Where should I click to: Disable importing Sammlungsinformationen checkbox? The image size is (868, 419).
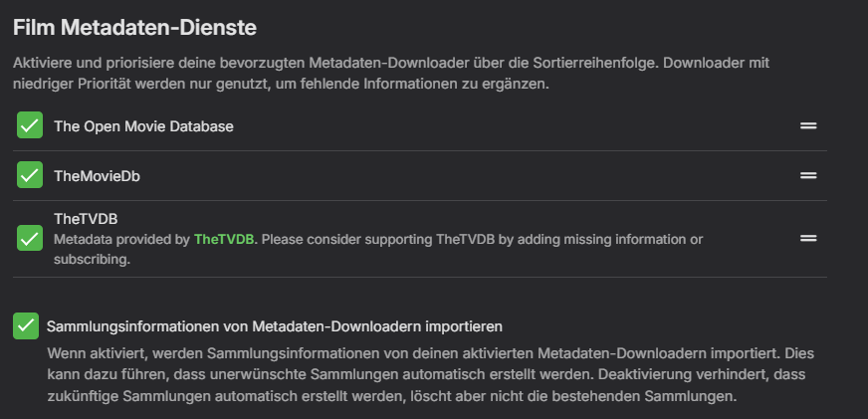coord(26,326)
